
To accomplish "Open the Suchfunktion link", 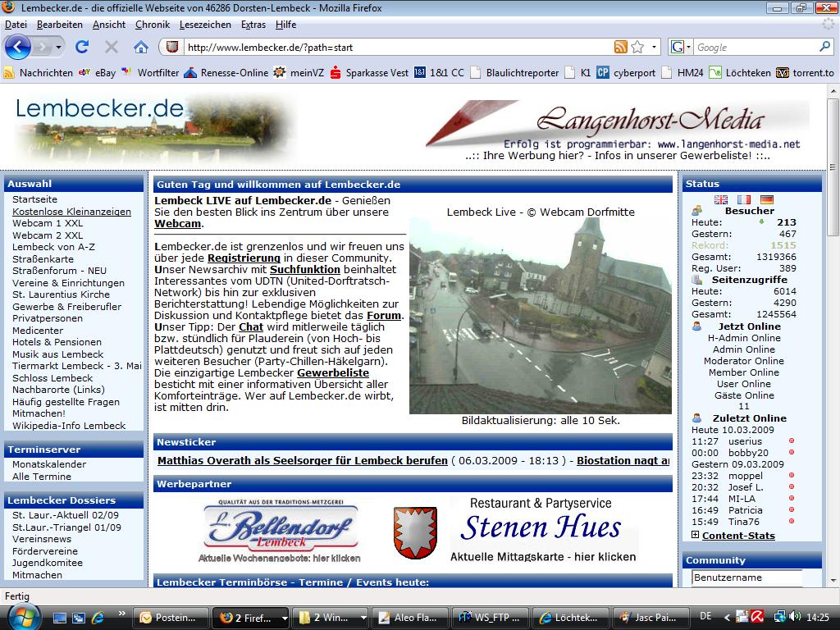I will [305, 269].
